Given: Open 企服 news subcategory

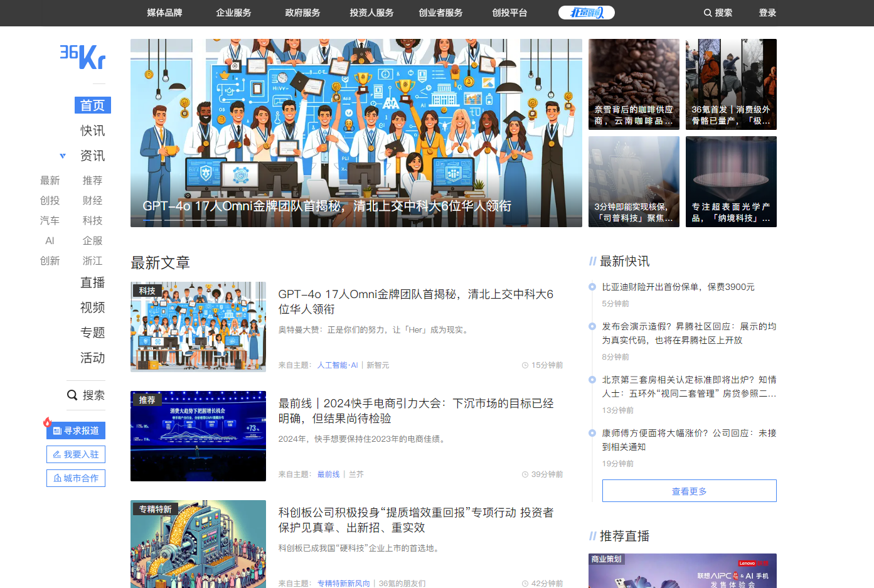Looking at the screenshot, I should pyautogui.click(x=92, y=241).
